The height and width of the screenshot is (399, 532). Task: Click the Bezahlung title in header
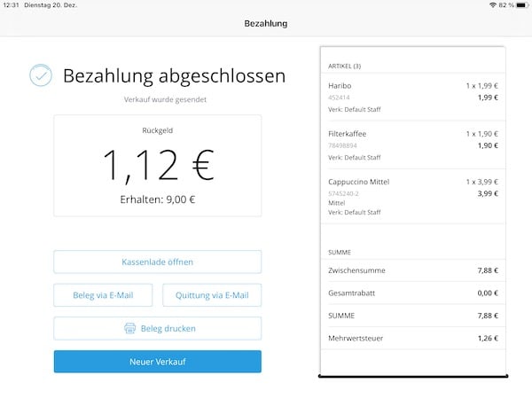(x=266, y=23)
